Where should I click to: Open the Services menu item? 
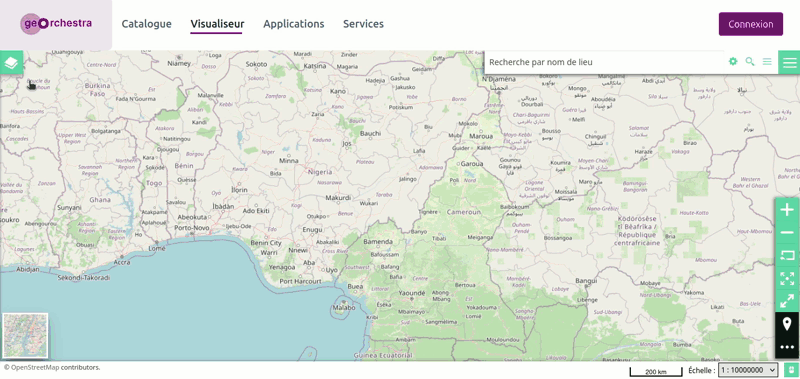click(x=363, y=24)
